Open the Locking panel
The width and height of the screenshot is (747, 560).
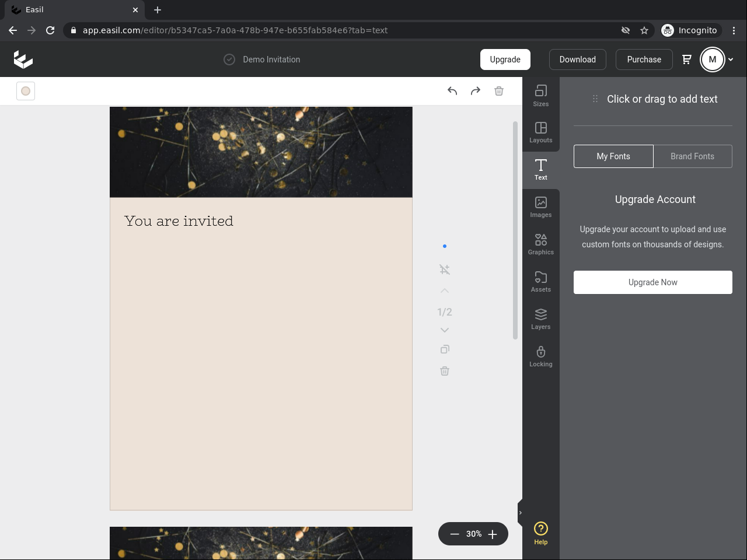(x=541, y=356)
